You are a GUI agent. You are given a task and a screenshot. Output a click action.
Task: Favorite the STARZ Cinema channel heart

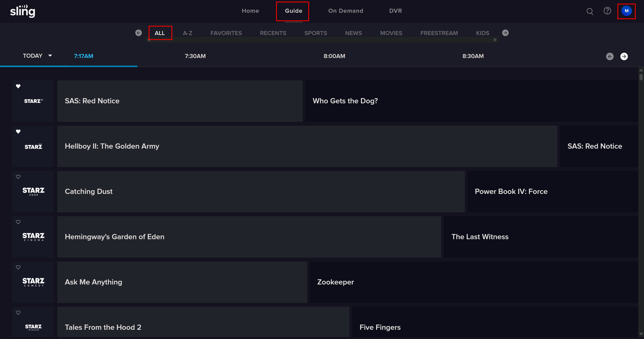coord(18,222)
